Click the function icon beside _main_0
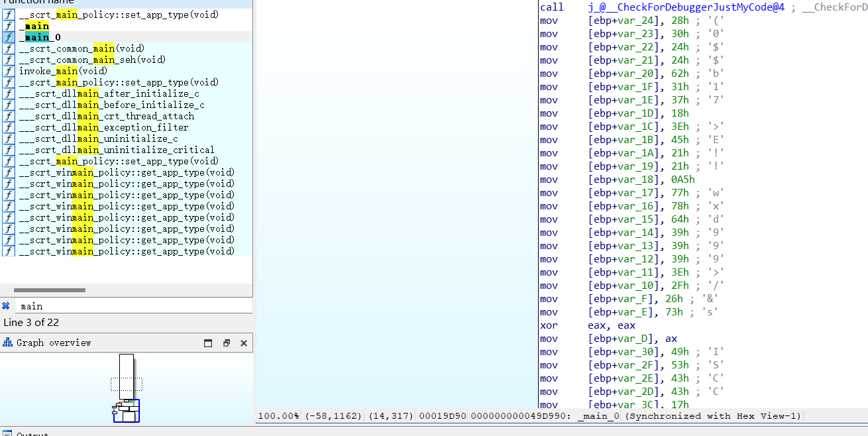868x436 pixels. pos(9,37)
